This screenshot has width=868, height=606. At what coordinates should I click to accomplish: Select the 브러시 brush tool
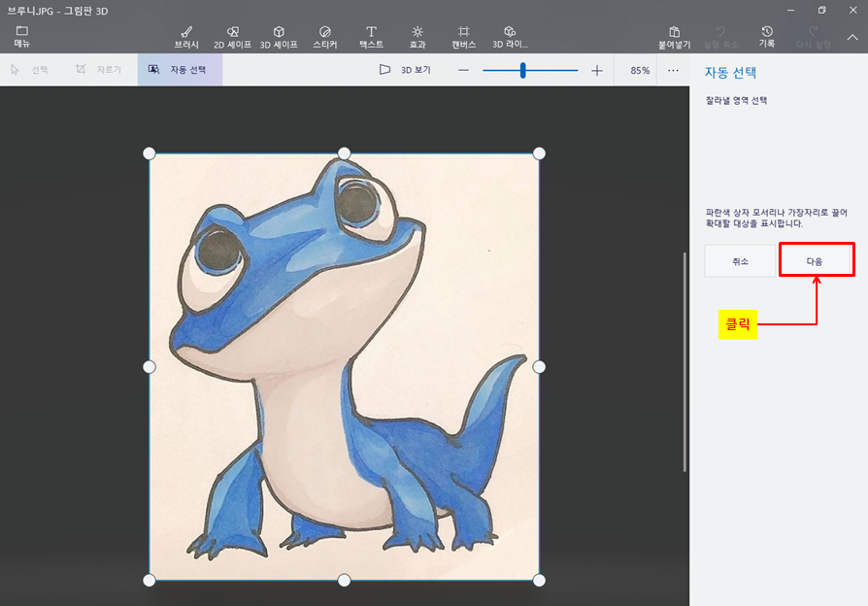click(186, 37)
